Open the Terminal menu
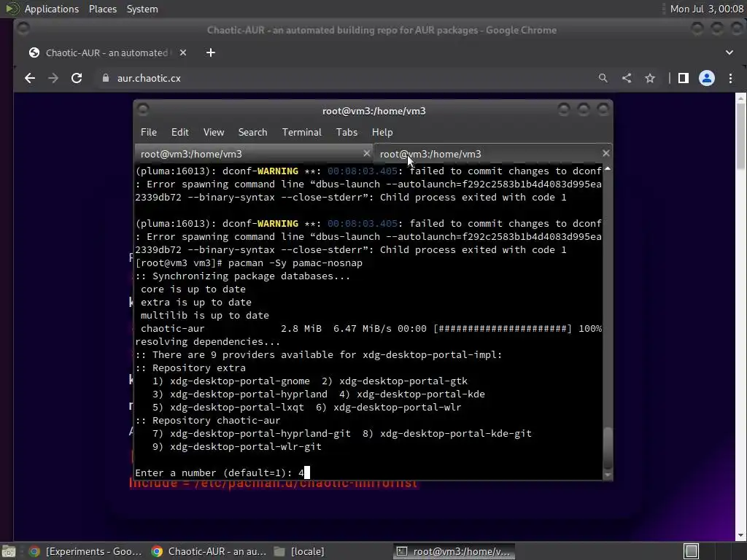The width and height of the screenshot is (747, 560). pos(301,132)
